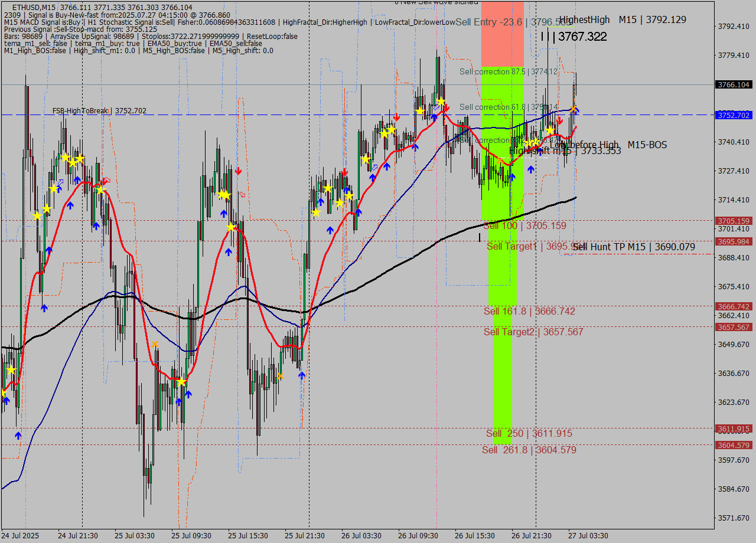Image resolution: width=756 pixels, height=543 pixels.
Task: Click the orange X marker at the latest candle
Action: coord(573,109)
